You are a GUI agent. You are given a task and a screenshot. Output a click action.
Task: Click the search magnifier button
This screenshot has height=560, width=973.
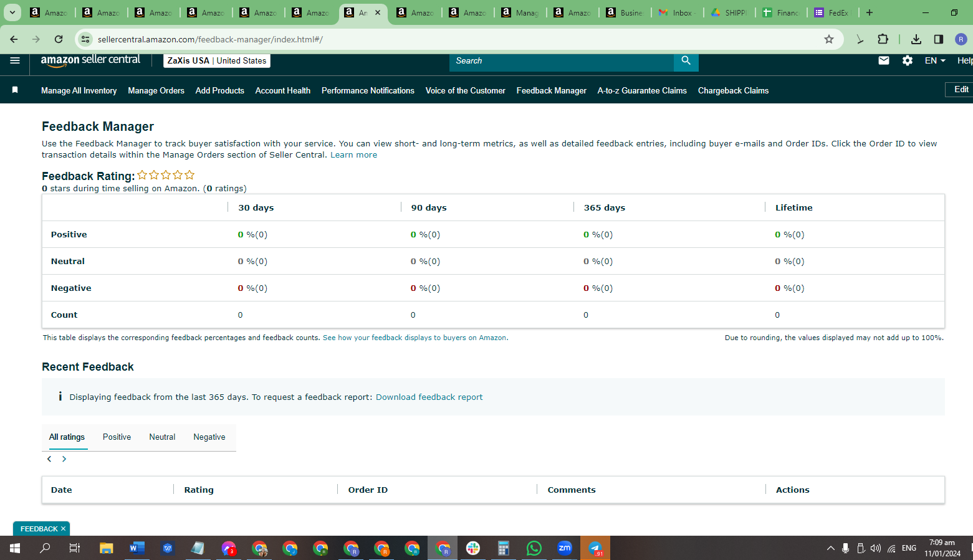tap(686, 60)
